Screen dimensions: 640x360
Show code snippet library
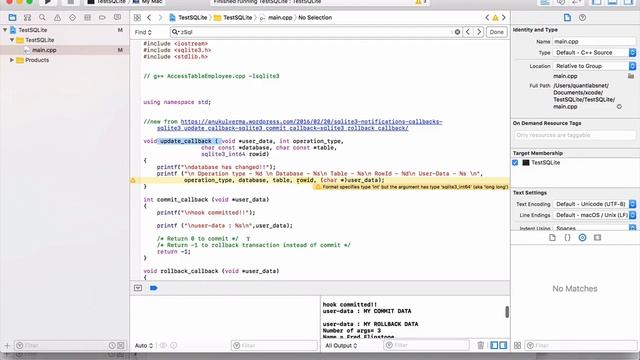click(x=567, y=238)
